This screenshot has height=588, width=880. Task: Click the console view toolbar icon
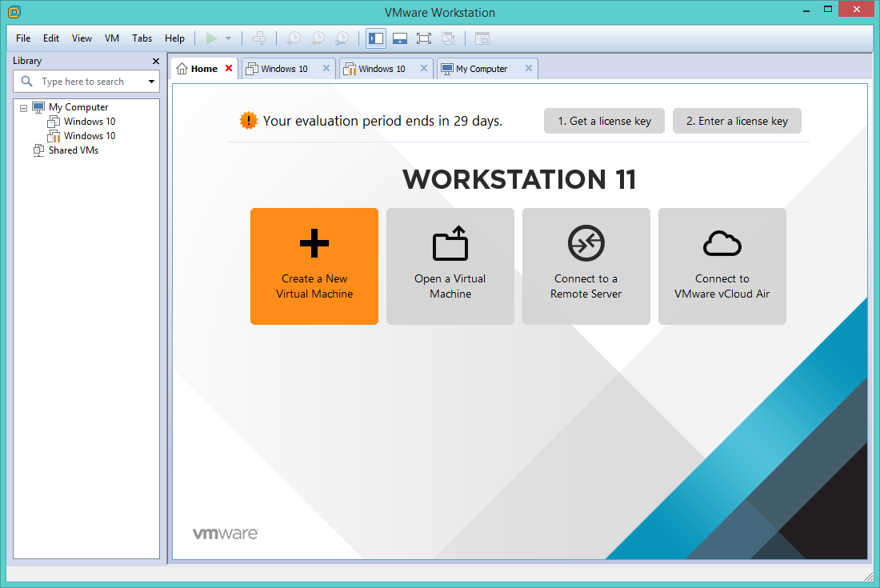(482, 38)
